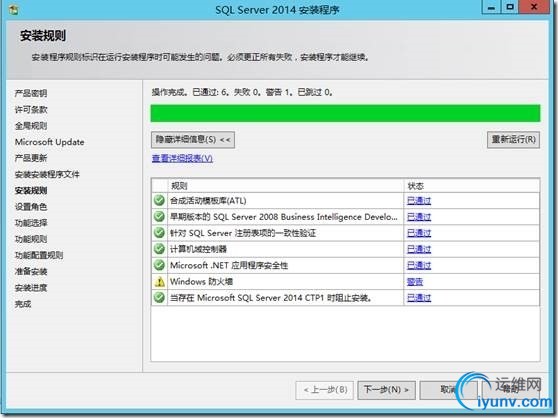The image size is (558, 418).
Task: Click the check icon beside 注册表项的一致性验证
Action: click(159, 233)
